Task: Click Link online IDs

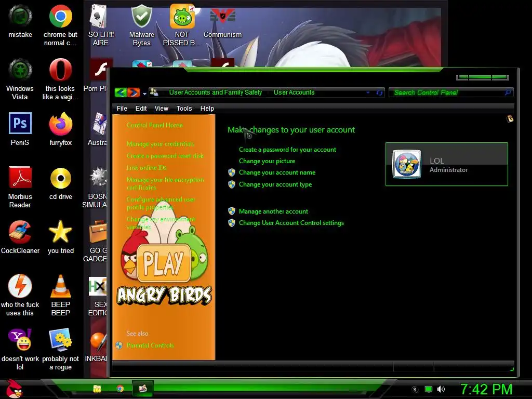Action: [x=147, y=168]
